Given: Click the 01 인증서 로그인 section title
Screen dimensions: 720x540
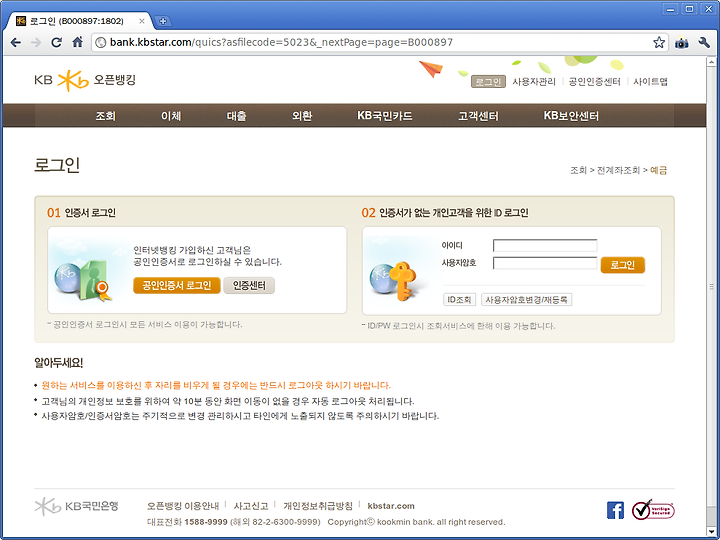Looking at the screenshot, I should [x=81, y=213].
